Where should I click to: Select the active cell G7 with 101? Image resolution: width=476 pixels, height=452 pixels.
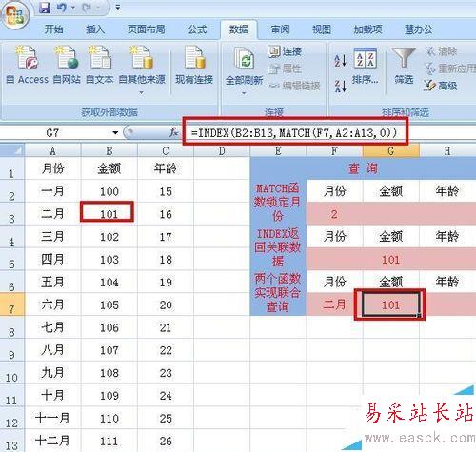[x=391, y=305]
